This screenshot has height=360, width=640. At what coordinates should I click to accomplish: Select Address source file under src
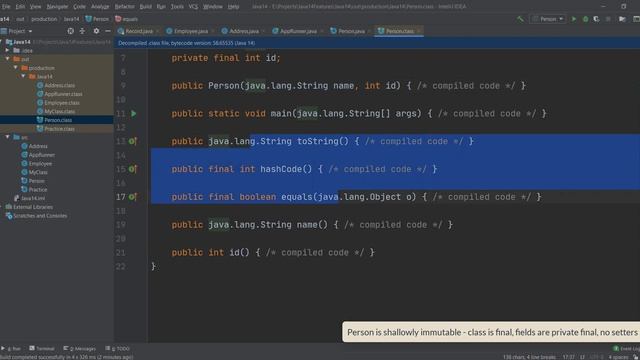pos(34,146)
